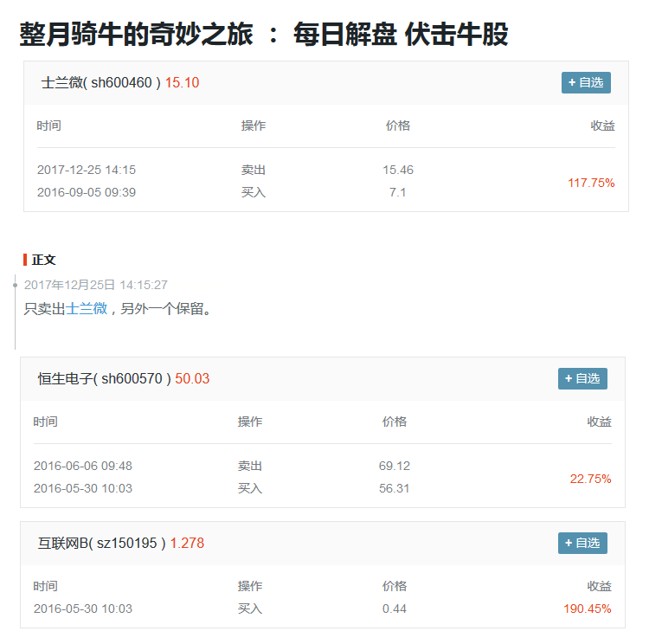Select the 190.45% return for 互联网B
The image size is (649, 644).
(587, 609)
